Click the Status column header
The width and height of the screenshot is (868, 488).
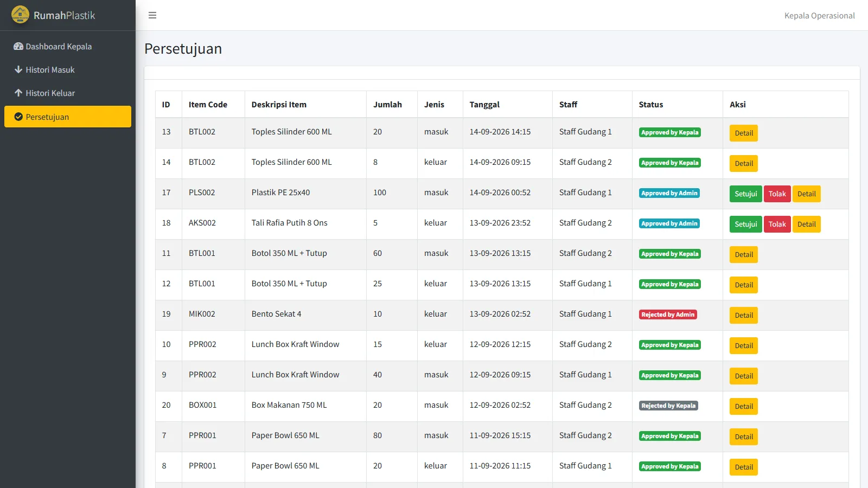pyautogui.click(x=651, y=105)
